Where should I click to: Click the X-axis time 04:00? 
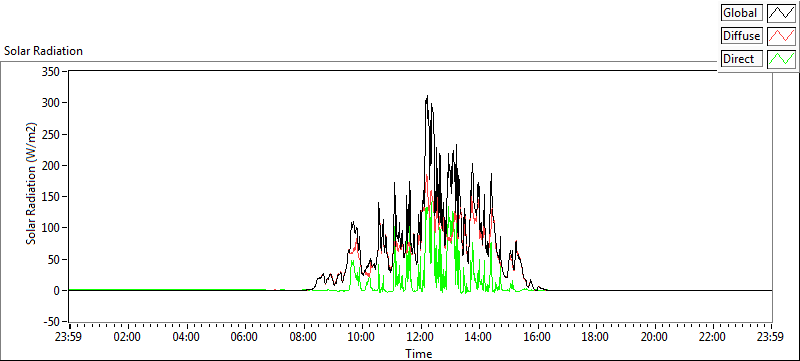(x=186, y=338)
